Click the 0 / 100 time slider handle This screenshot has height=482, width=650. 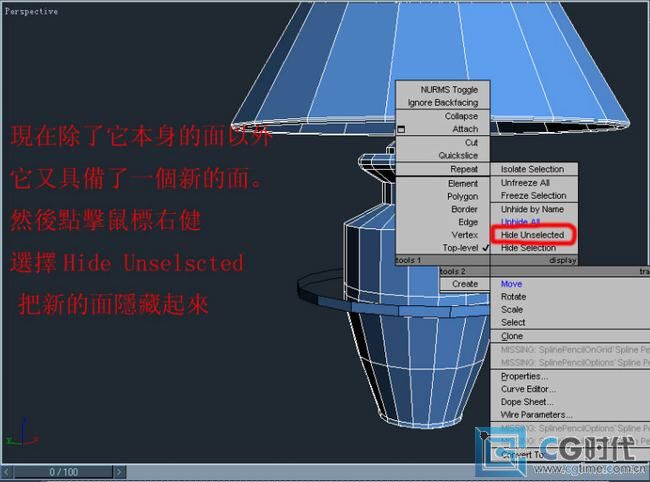(x=63, y=472)
